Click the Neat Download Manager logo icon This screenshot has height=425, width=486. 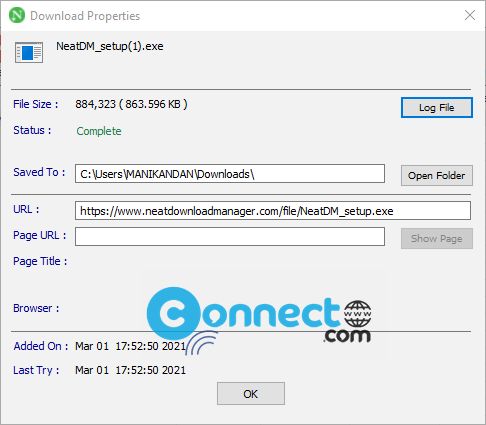pyautogui.click(x=17, y=15)
